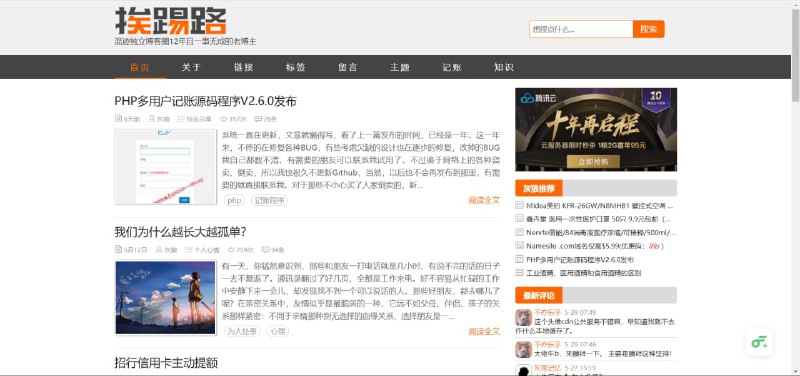Go to the 知识 navigation item

pyautogui.click(x=504, y=67)
